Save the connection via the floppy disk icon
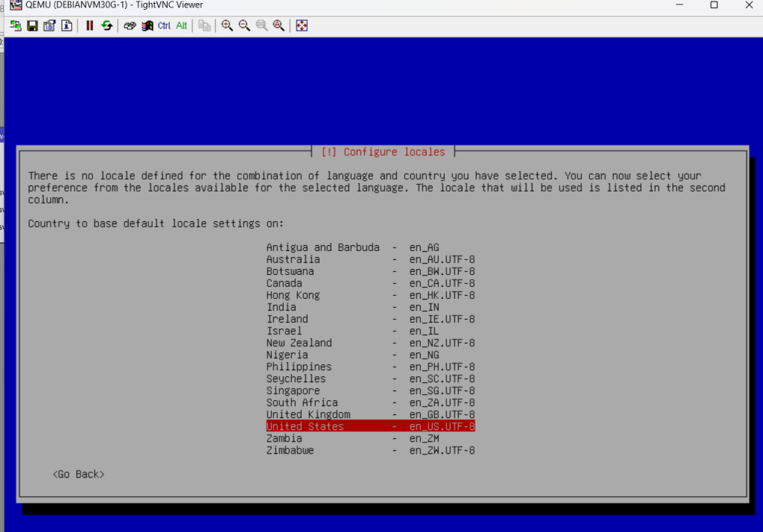 (x=32, y=25)
